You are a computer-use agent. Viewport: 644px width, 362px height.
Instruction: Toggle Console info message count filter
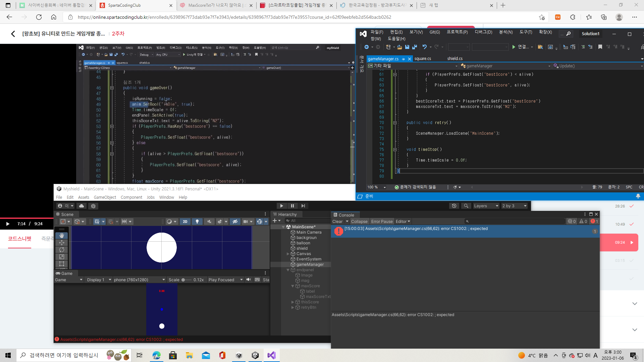point(572,222)
